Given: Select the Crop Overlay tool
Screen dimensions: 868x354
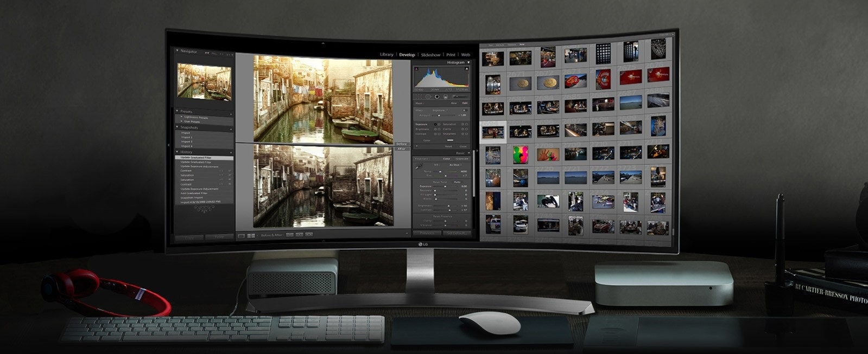Looking at the screenshot, I should [x=419, y=96].
